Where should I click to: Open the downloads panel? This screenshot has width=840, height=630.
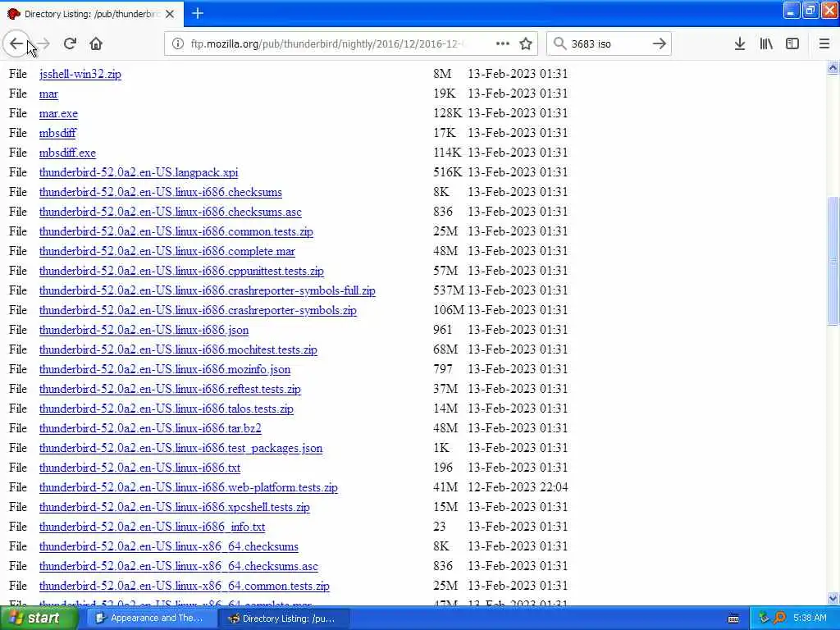click(x=740, y=44)
